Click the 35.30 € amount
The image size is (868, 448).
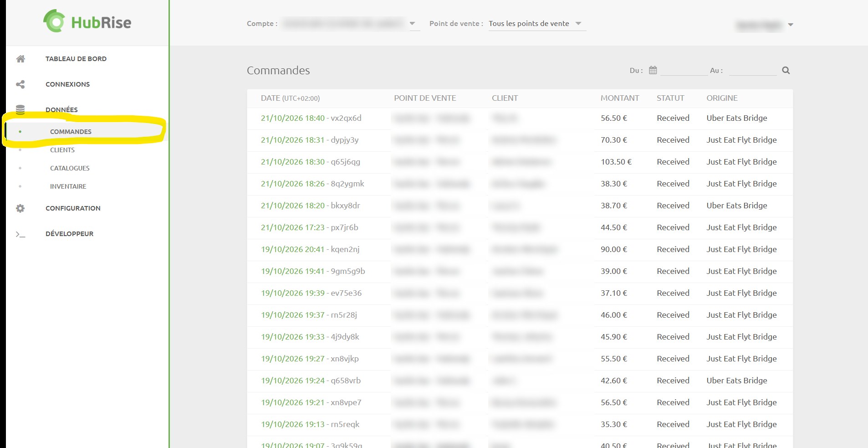(x=614, y=424)
